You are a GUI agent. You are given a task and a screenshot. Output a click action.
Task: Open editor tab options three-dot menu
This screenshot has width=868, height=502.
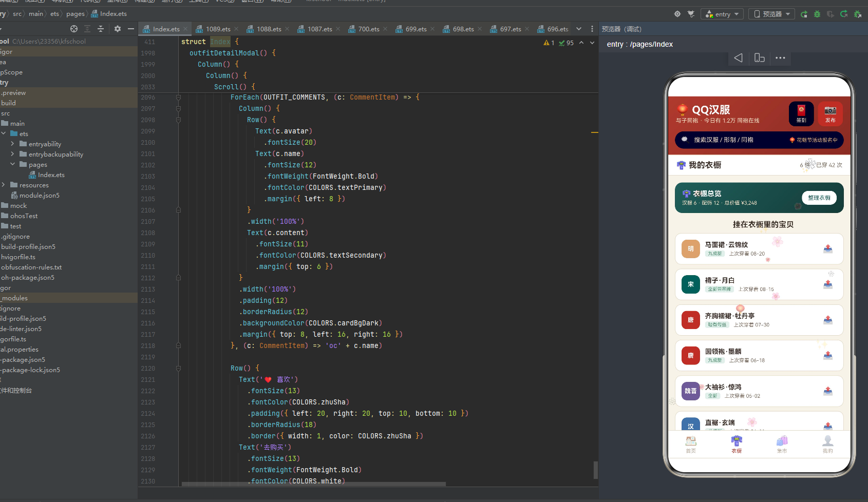[x=592, y=29]
